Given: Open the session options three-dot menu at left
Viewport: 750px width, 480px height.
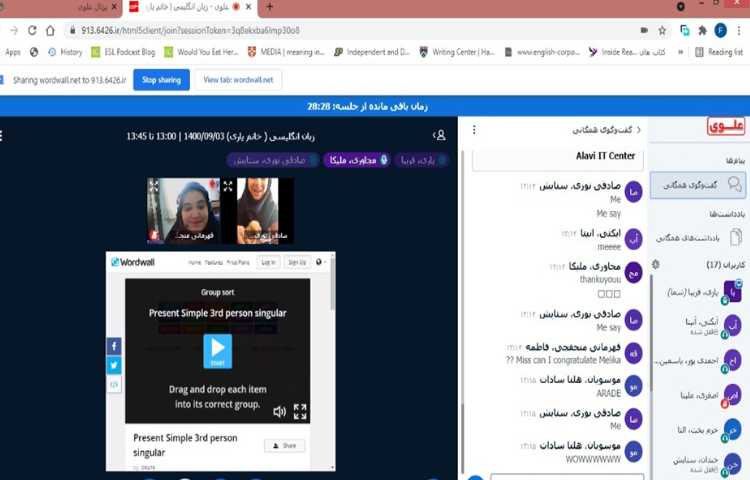Looking at the screenshot, I should pyautogui.click(x=2, y=136).
